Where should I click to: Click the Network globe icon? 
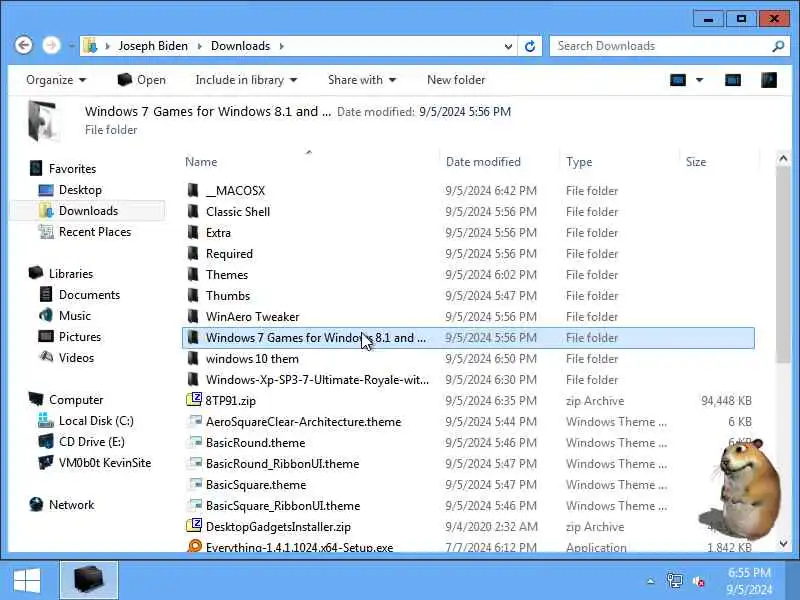[x=36, y=504]
